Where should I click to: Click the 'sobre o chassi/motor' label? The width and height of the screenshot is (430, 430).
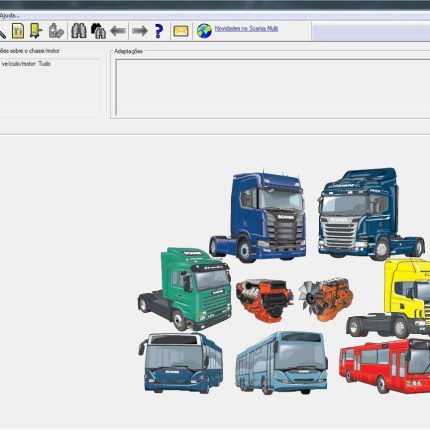[35, 51]
